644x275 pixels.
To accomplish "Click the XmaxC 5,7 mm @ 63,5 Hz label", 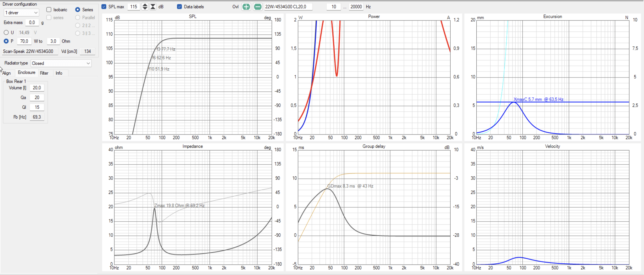I will click(x=538, y=99).
